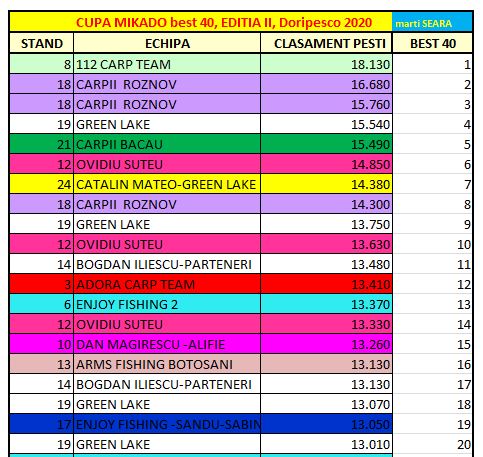Select stand number 10 cell
The image size is (483, 457).
tap(42, 344)
